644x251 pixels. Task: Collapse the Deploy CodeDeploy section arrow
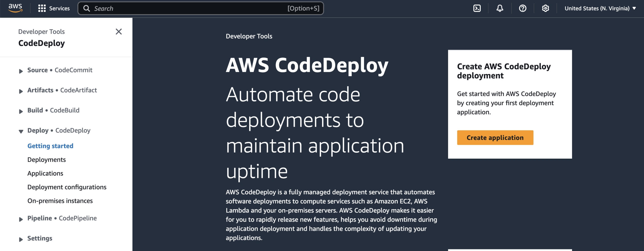pos(21,131)
